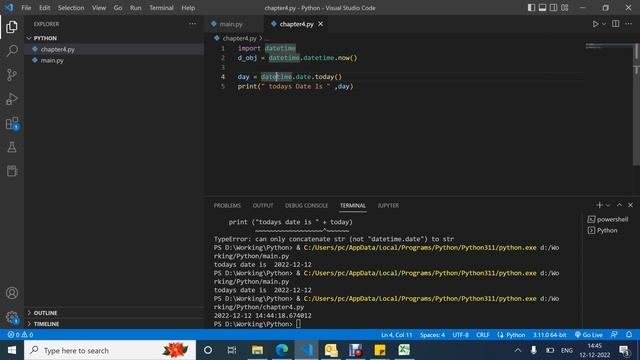Change encoding via UTF-8 status item
Viewport: 640px width, 360px height.
click(461, 335)
